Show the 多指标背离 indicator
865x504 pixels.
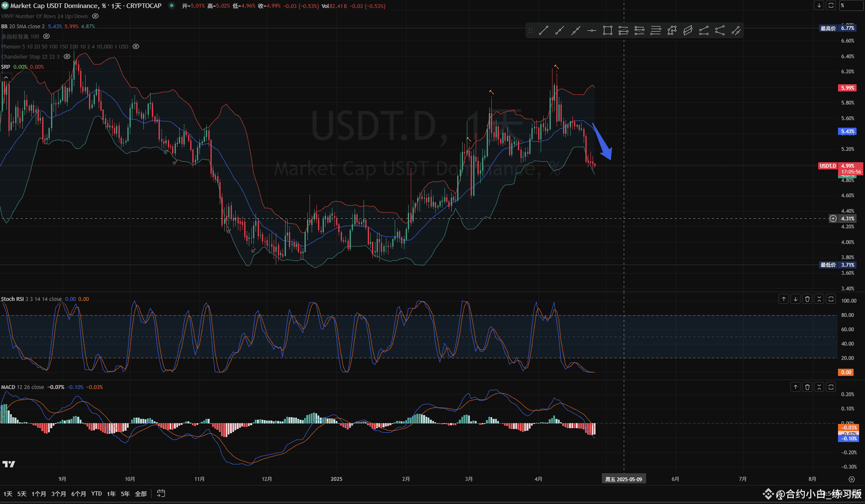[46, 36]
